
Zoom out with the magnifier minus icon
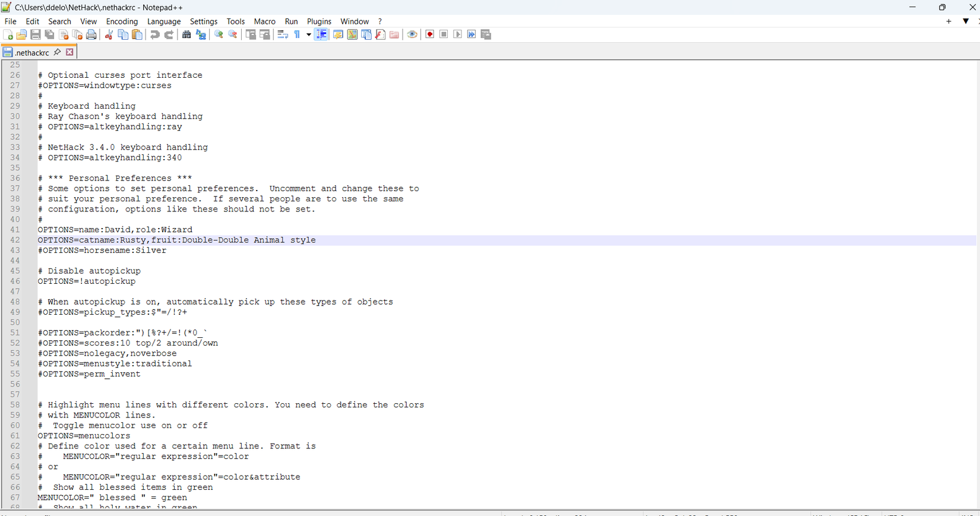point(233,34)
